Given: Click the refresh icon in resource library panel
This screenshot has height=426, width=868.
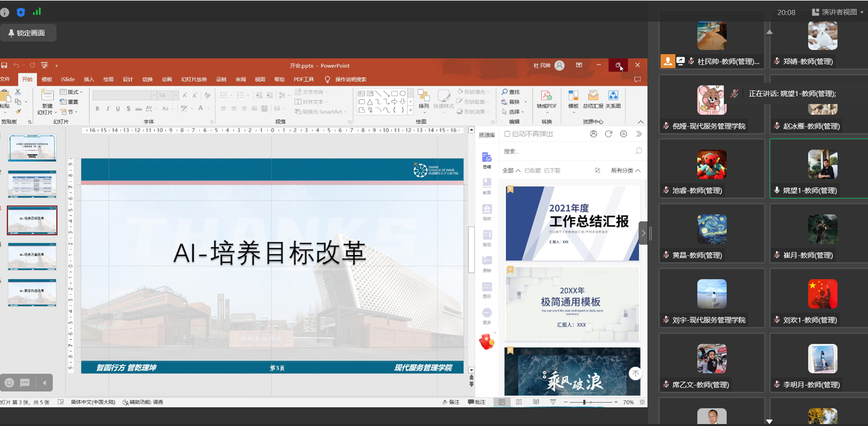Looking at the screenshot, I should pyautogui.click(x=609, y=134).
